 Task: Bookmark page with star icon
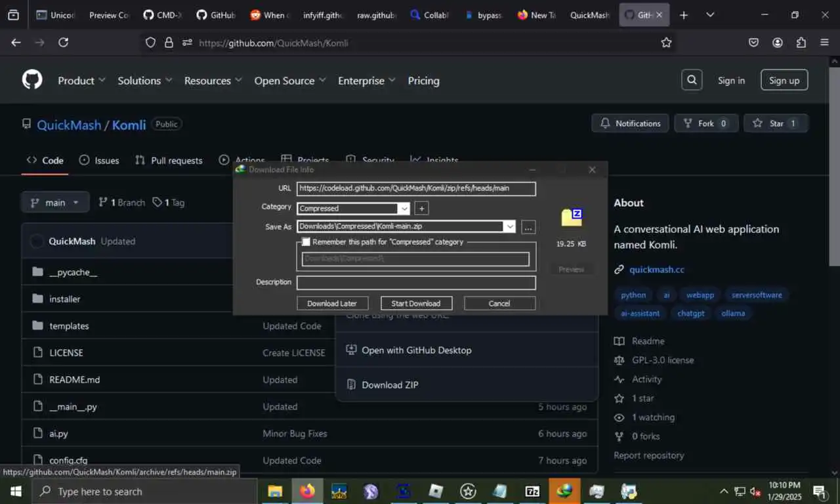666,43
